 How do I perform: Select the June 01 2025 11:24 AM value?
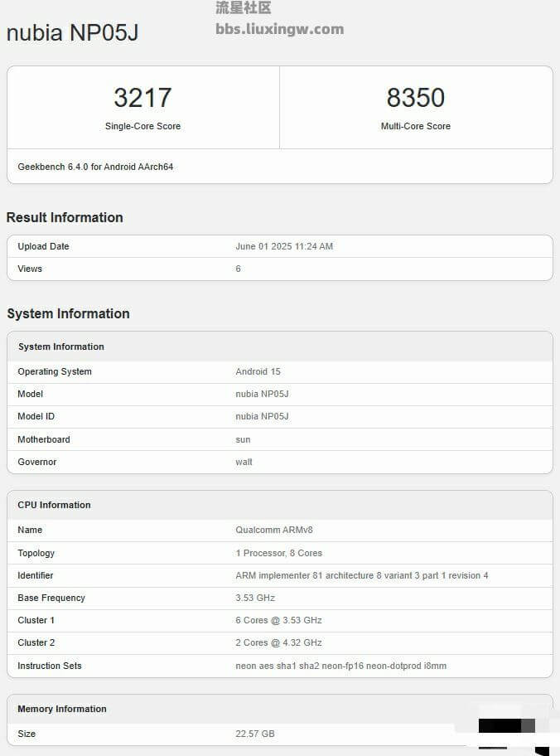click(x=284, y=246)
